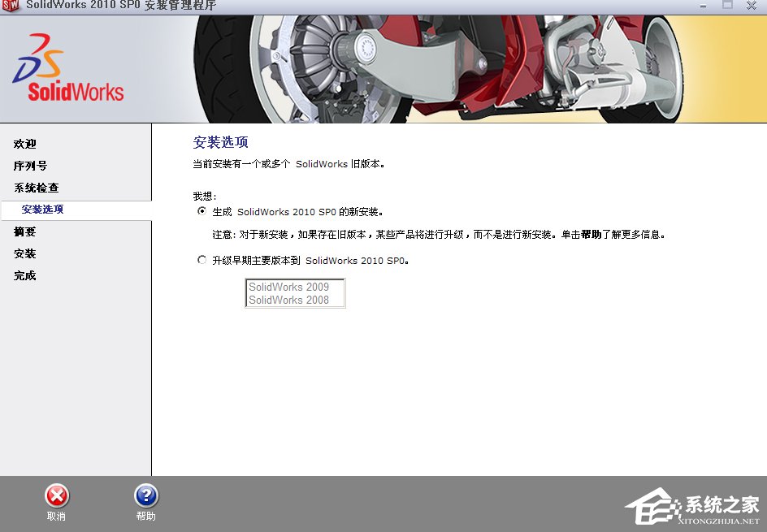Open the 序列号 step in sidebar

click(x=28, y=165)
